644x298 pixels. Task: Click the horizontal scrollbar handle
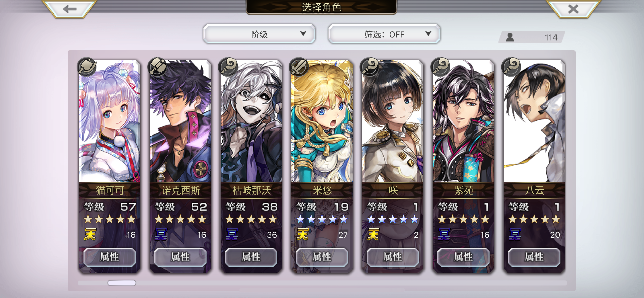pyautogui.click(x=122, y=283)
